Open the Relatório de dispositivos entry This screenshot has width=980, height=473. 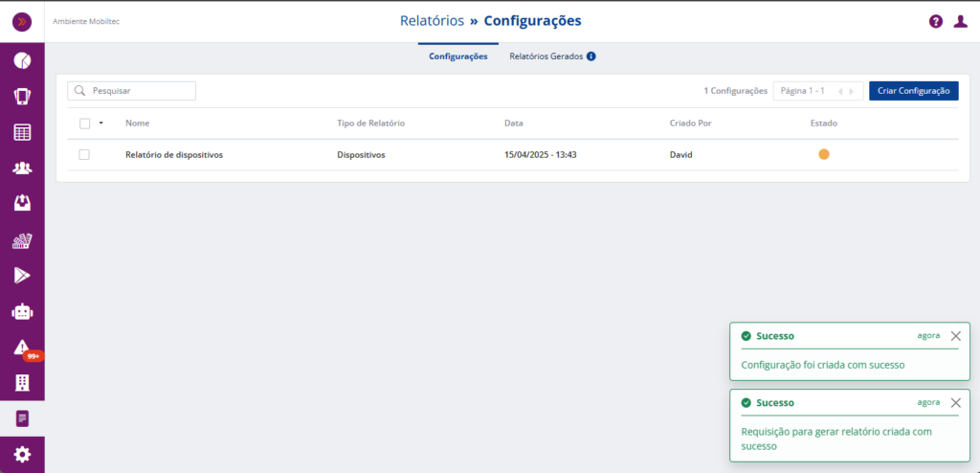[x=174, y=154]
